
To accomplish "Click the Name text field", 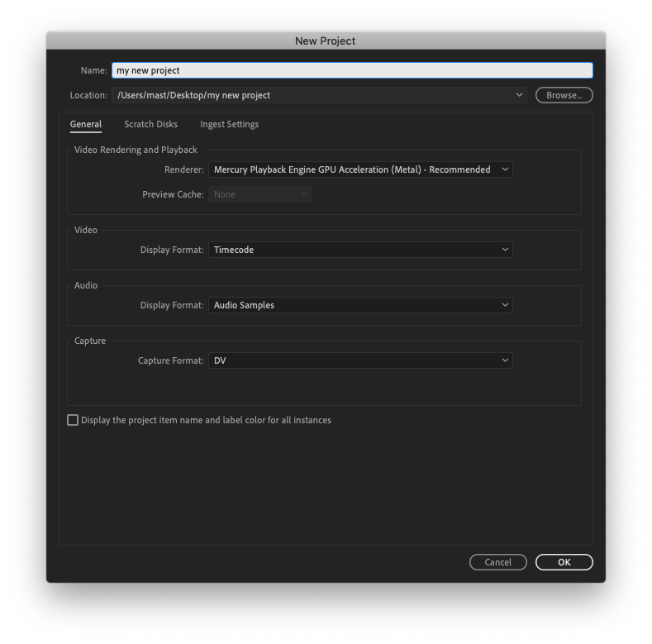I will (x=352, y=71).
